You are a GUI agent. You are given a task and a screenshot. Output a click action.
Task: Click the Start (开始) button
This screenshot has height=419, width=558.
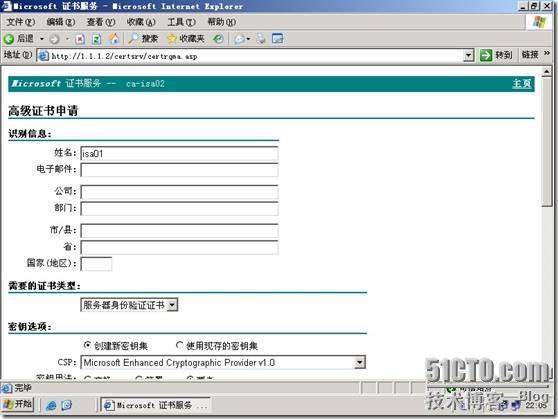click(17, 404)
